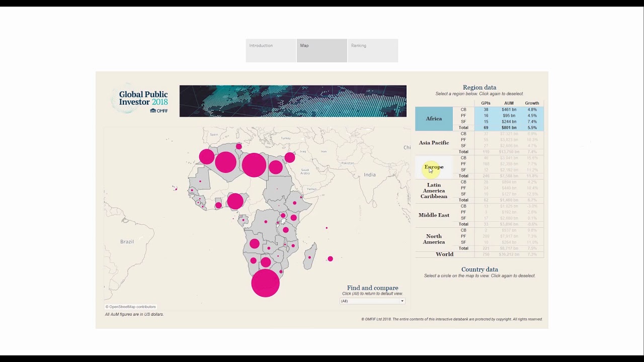Click Europe Total AUM $7,588 bn
644x362 pixels.
[509, 176]
